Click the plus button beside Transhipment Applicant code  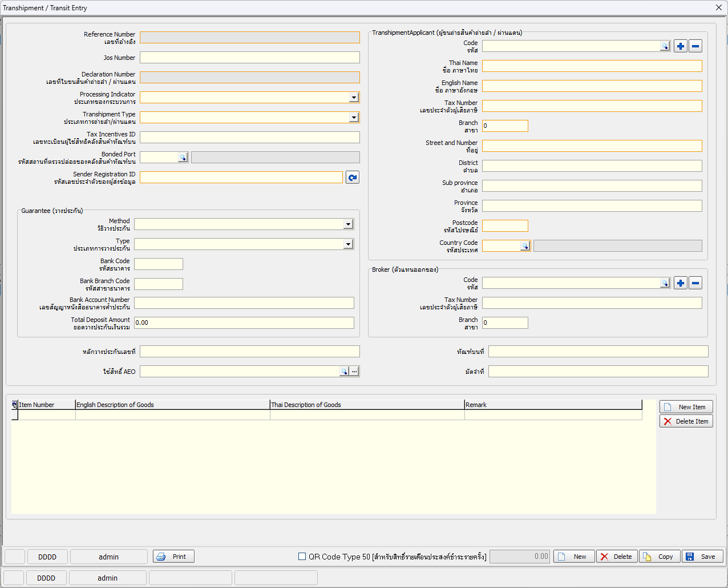pyautogui.click(x=680, y=46)
